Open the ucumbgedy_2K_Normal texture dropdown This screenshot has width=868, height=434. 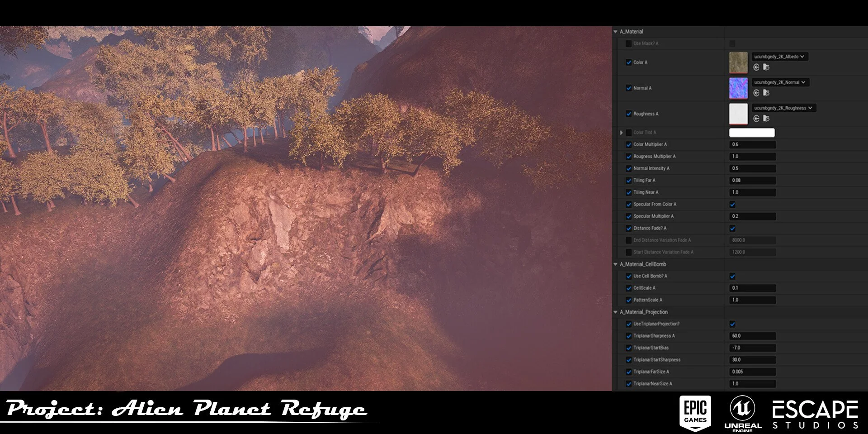780,82
